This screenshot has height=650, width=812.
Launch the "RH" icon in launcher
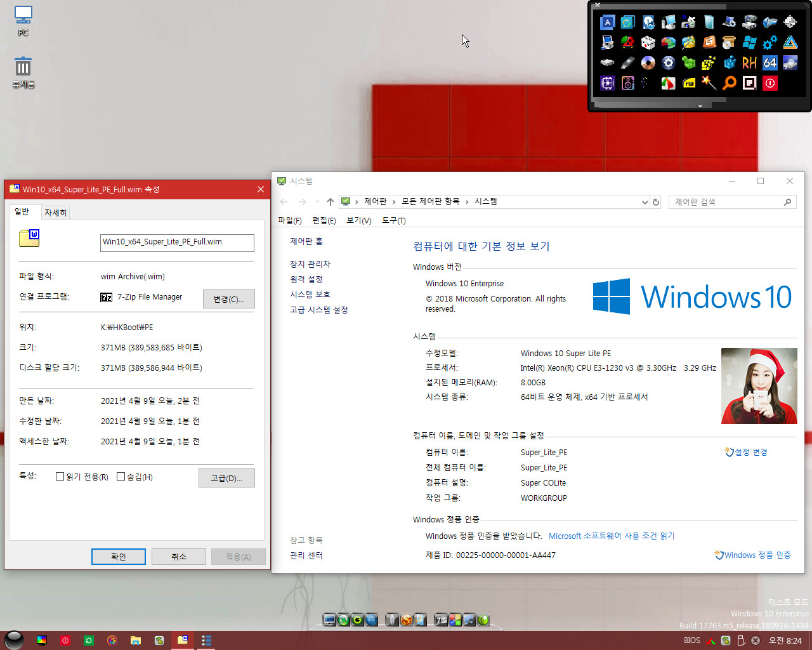[749, 63]
